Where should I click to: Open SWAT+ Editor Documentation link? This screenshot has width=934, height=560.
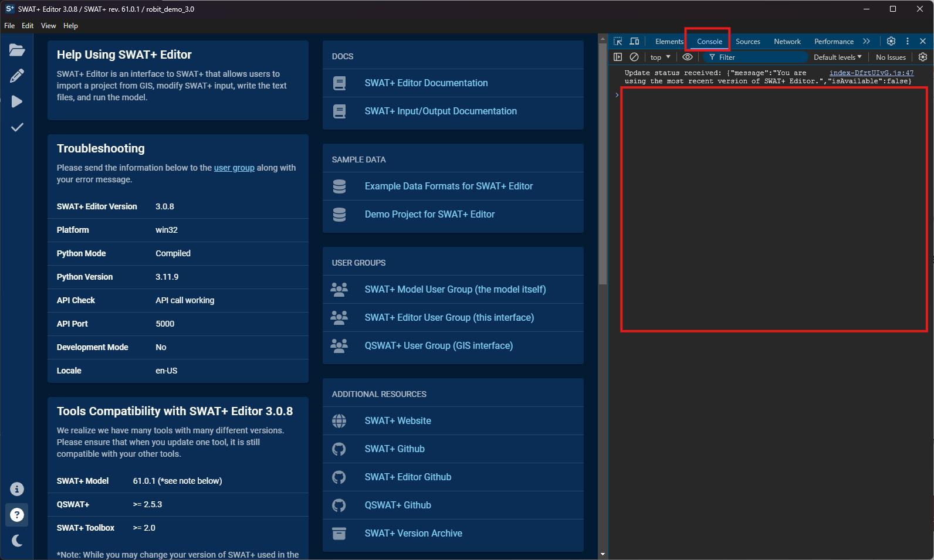(x=426, y=83)
